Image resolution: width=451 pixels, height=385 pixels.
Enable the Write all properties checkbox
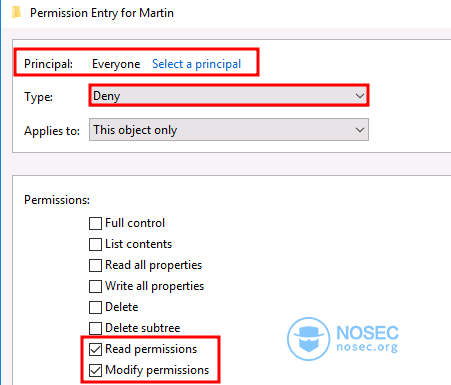[95, 286]
